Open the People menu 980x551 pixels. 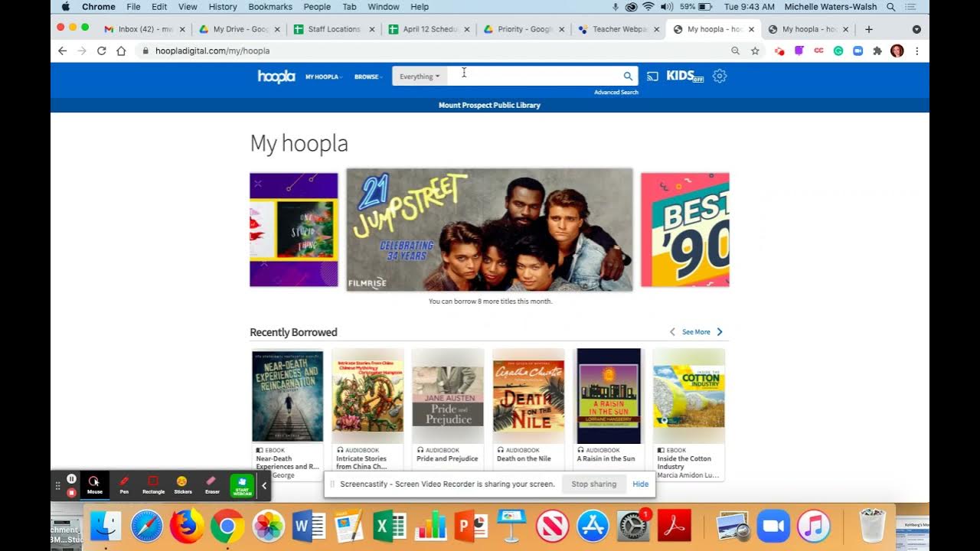(x=317, y=7)
